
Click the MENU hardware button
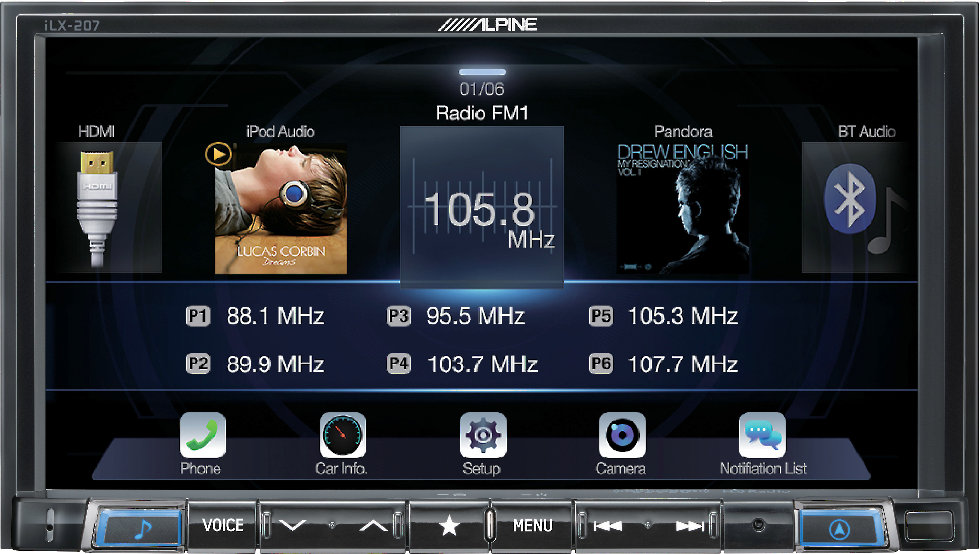point(533,526)
